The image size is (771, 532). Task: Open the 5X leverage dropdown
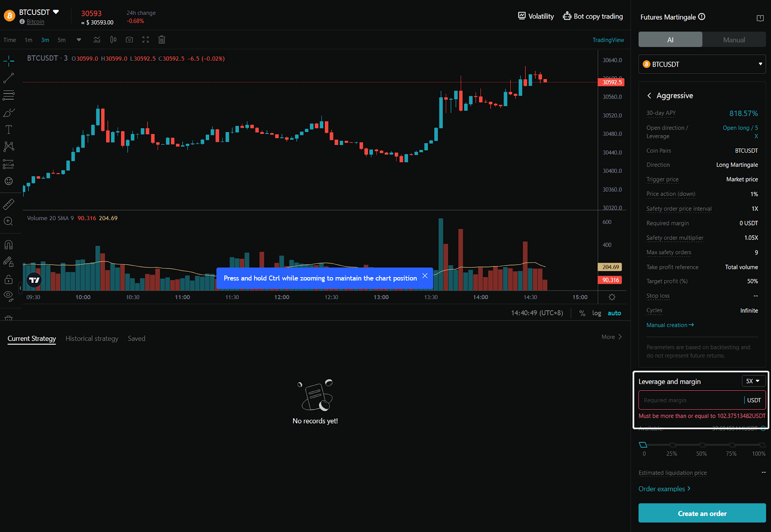753,381
